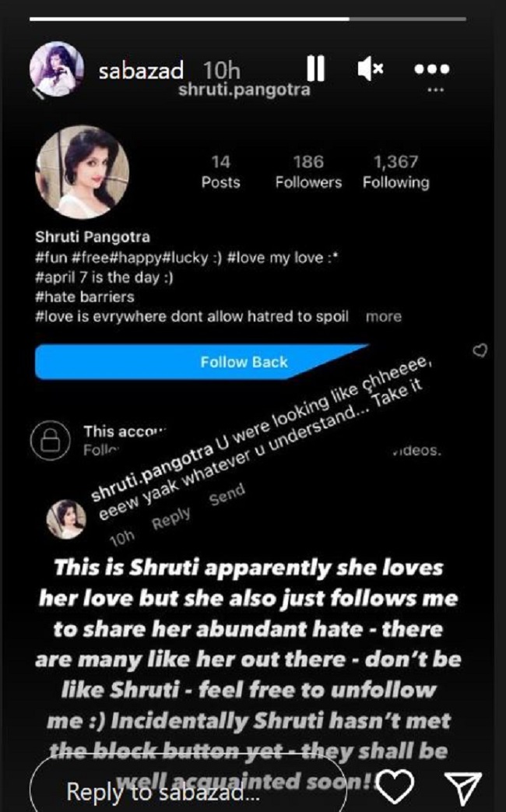Click Reply under the comment
Image resolution: width=506 pixels, height=812 pixels.
click(x=171, y=519)
